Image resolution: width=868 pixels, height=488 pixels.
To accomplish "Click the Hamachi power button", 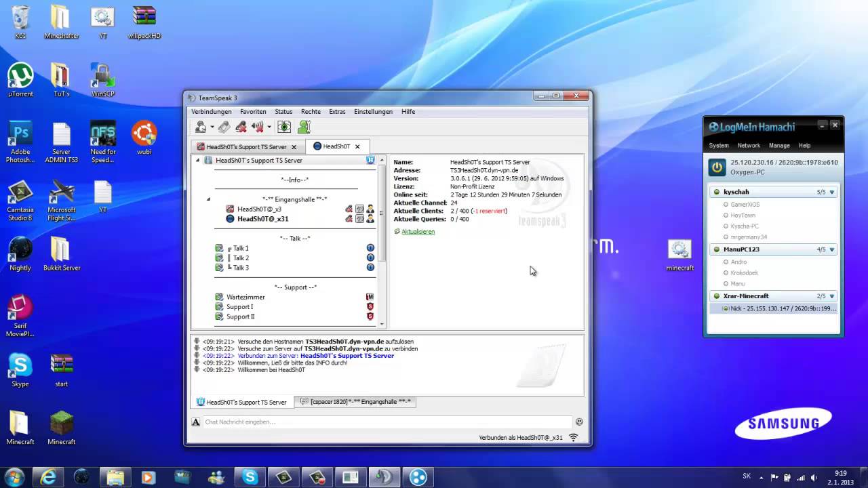I will coord(717,167).
